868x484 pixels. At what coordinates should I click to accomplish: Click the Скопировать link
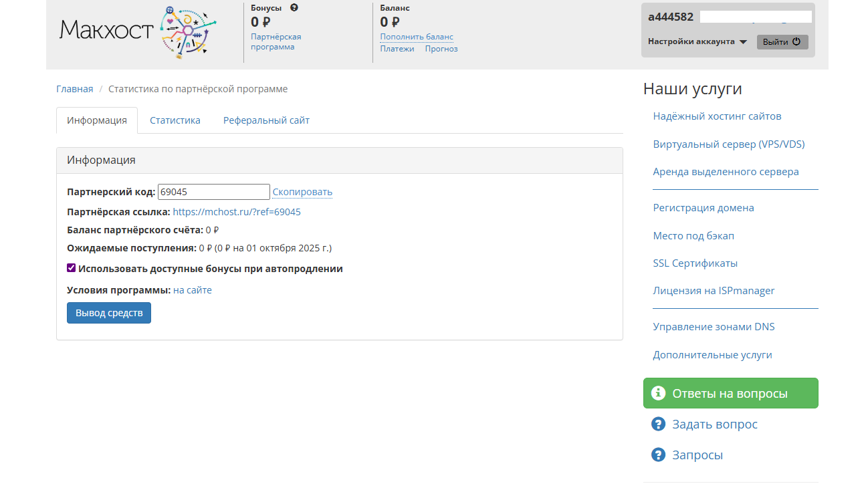[x=302, y=192]
